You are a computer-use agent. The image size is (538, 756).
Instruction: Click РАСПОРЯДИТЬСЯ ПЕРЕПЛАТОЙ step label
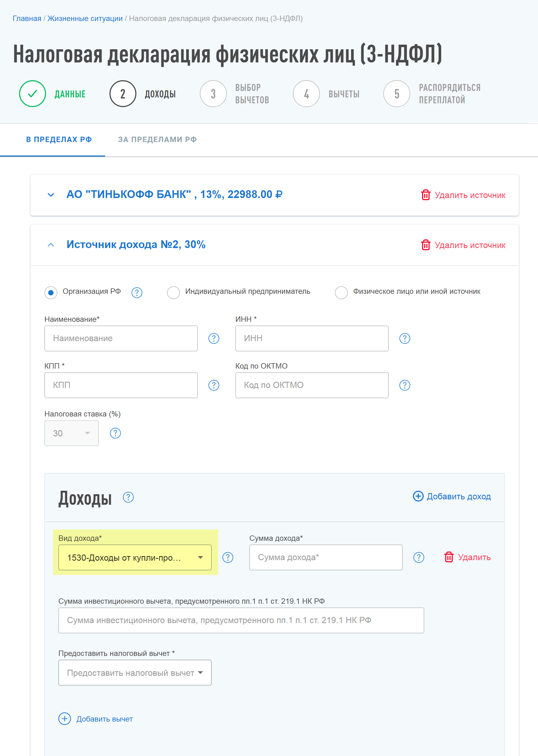point(449,94)
